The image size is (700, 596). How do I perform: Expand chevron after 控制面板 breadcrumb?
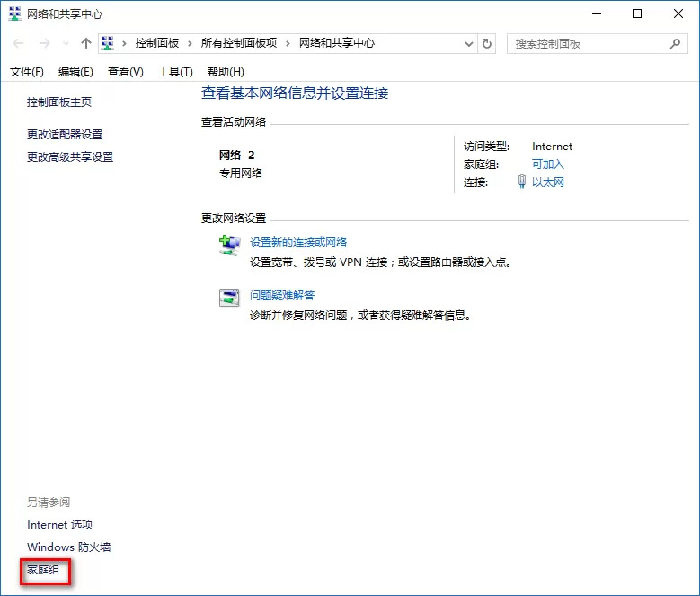pos(191,43)
